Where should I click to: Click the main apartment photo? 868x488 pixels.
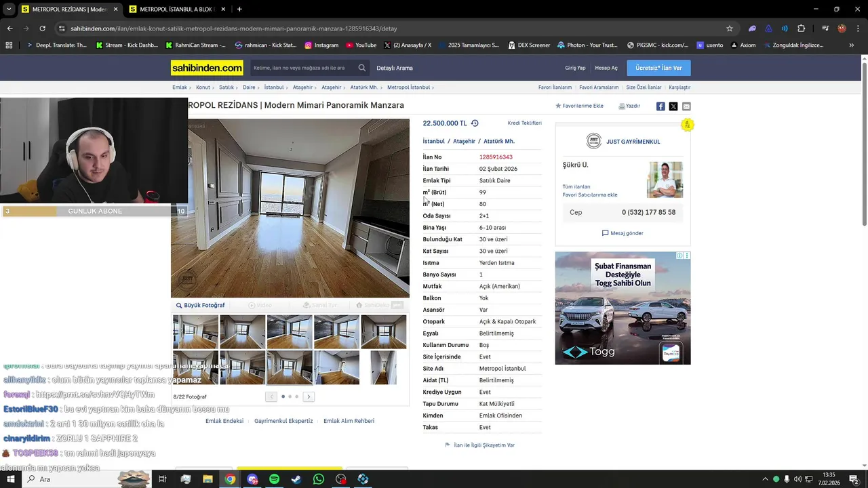tap(290, 208)
